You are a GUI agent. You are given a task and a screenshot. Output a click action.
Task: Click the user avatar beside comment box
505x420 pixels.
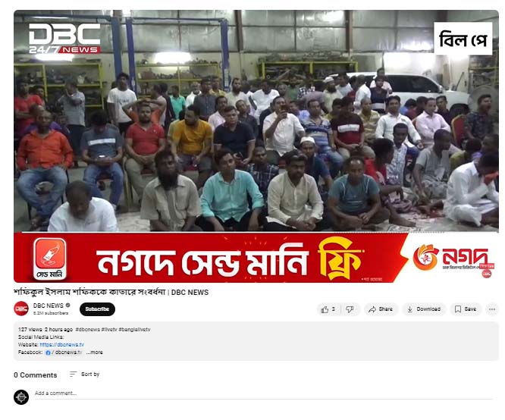coord(21,396)
